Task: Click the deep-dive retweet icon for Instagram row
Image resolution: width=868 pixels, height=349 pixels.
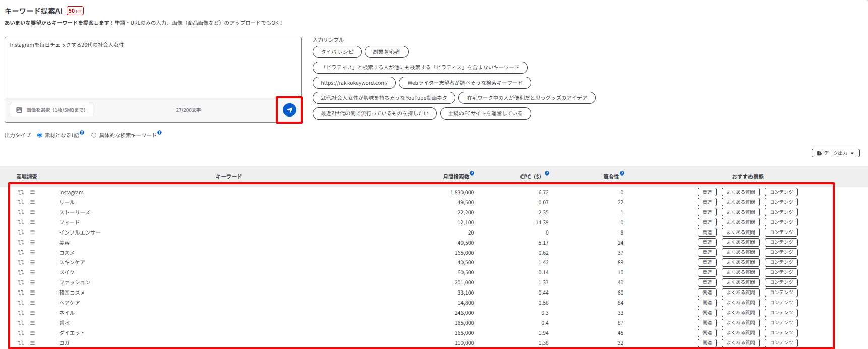Action: (x=21, y=192)
